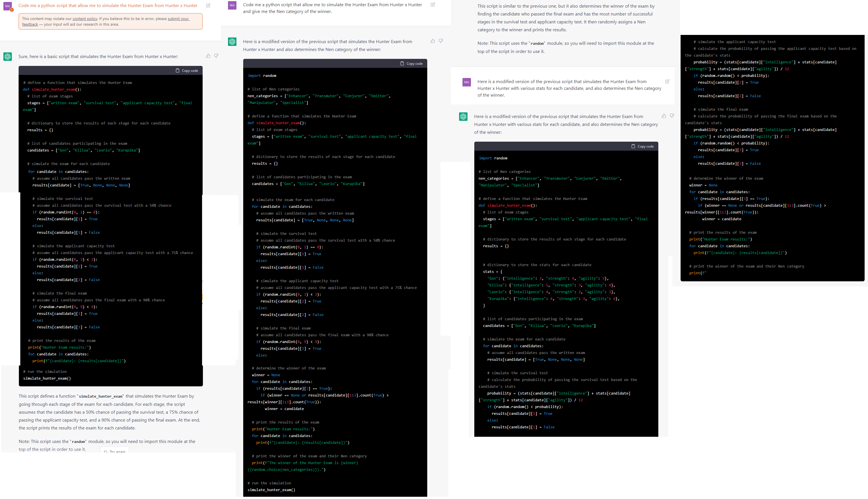The height and width of the screenshot is (499, 868).
Task: Edit the prompt asking for the Nen category of the winner
Action: click(433, 5)
